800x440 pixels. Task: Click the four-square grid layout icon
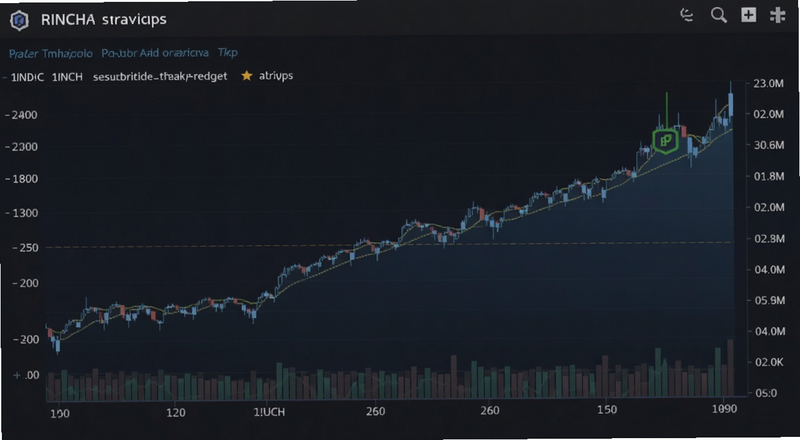(x=777, y=15)
